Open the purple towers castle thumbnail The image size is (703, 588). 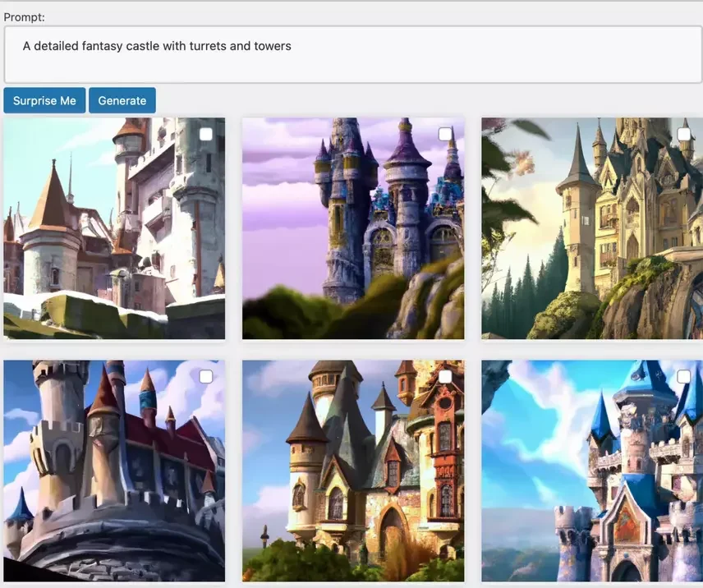click(x=353, y=228)
